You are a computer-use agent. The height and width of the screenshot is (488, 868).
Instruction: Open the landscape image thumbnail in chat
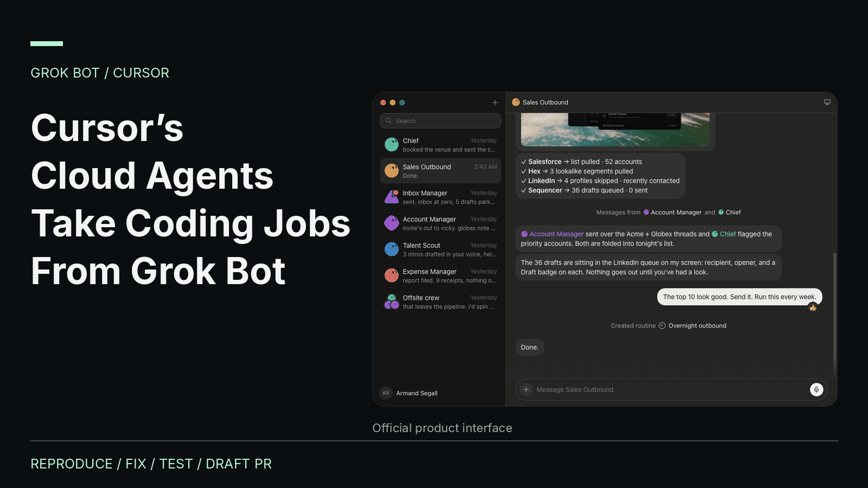[615, 130]
